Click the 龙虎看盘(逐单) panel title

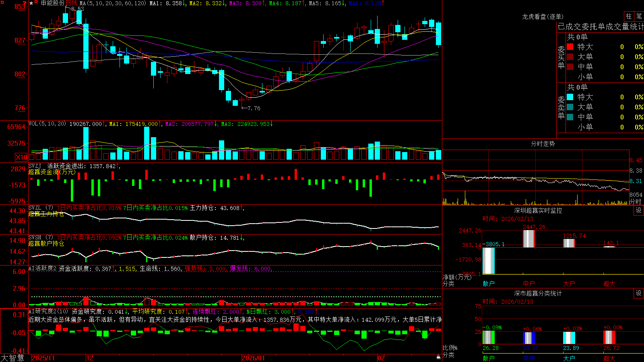coord(543,16)
